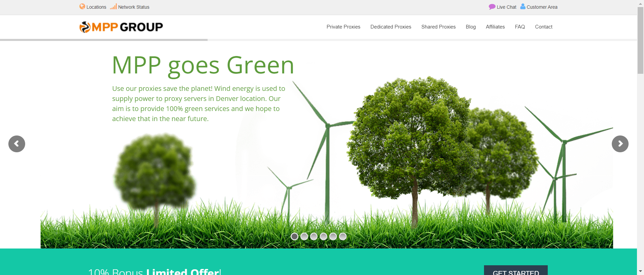The width and height of the screenshot is (644, 275).
Task: Click the MPP Group logo
Action: (x=121, y=27)
